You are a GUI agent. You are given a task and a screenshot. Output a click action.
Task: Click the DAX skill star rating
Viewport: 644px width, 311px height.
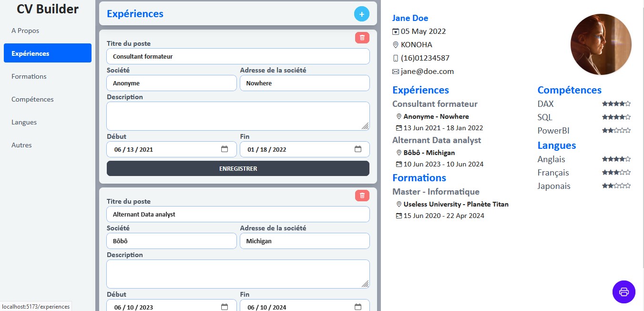click(x=616, y=104)
